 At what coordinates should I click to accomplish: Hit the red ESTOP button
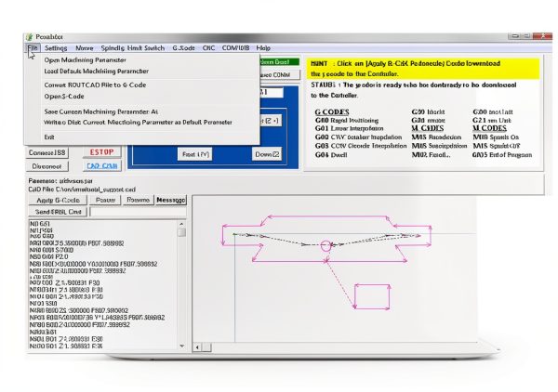click(x=101, y=152)
